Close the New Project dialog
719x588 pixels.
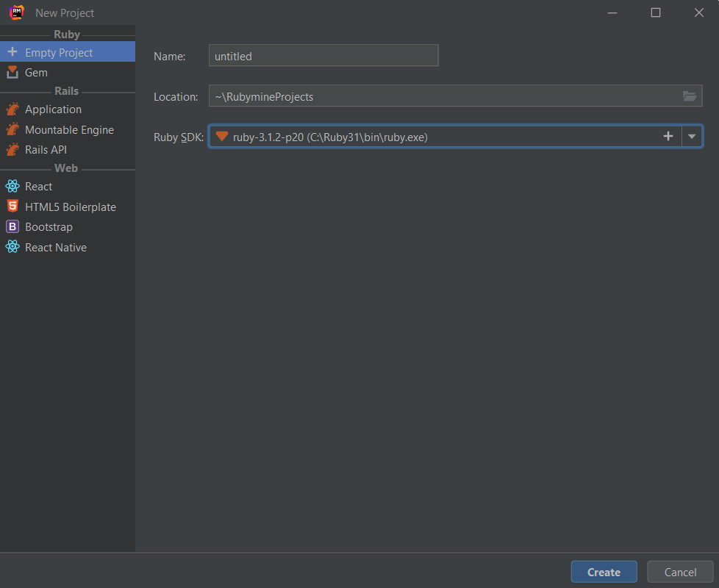[699, 12]
